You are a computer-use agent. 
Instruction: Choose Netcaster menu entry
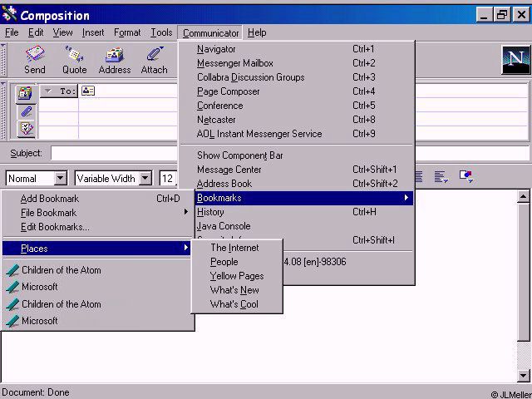click(297, 120)
